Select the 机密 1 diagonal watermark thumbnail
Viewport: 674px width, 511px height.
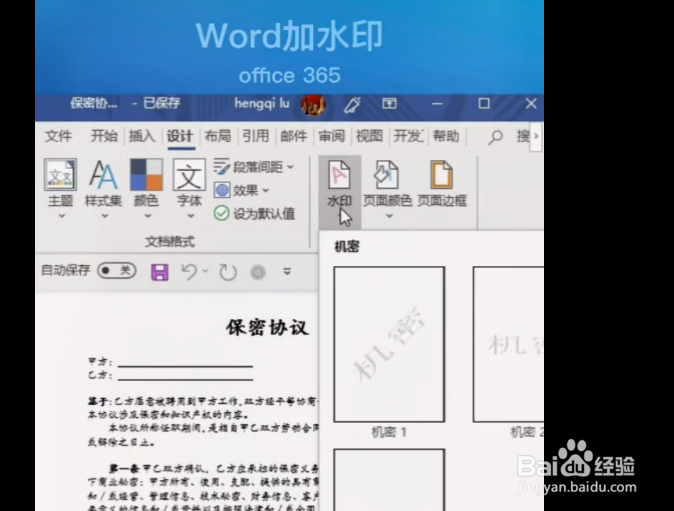[x=389, y=344]
